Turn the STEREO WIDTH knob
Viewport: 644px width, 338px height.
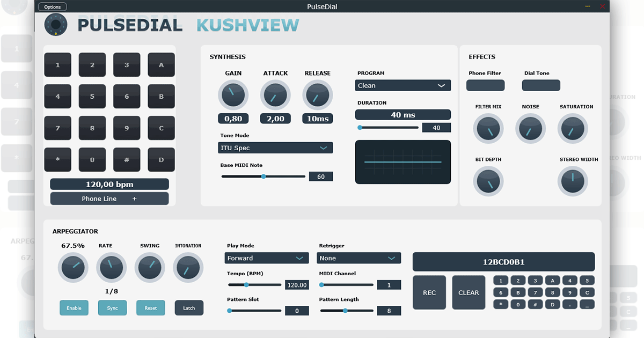coord(573,181)
